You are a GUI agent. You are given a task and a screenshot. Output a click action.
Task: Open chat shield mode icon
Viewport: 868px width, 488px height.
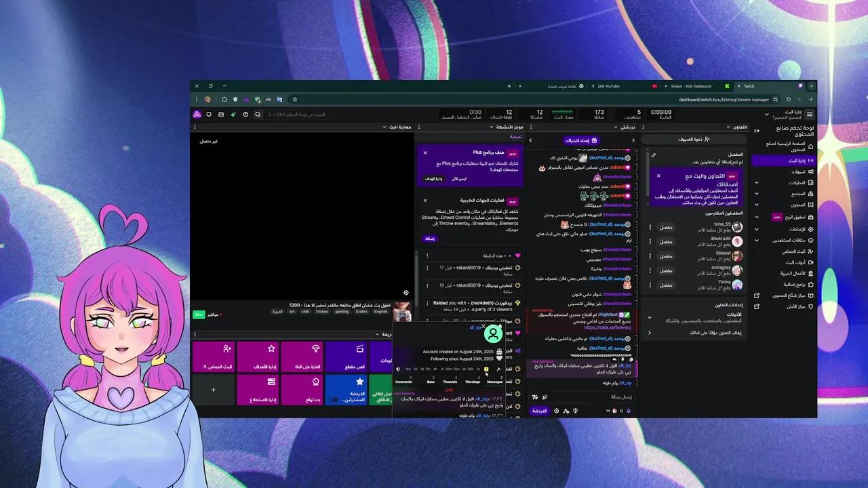(575, 411)
